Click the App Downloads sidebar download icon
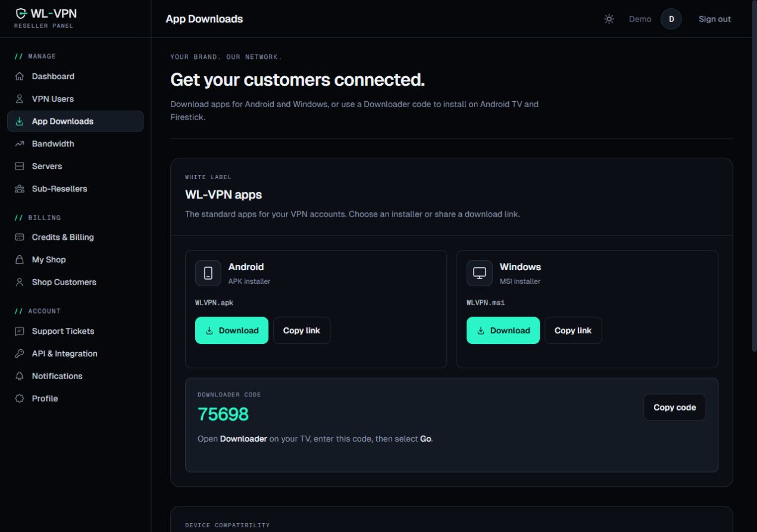 coord(20,121)
